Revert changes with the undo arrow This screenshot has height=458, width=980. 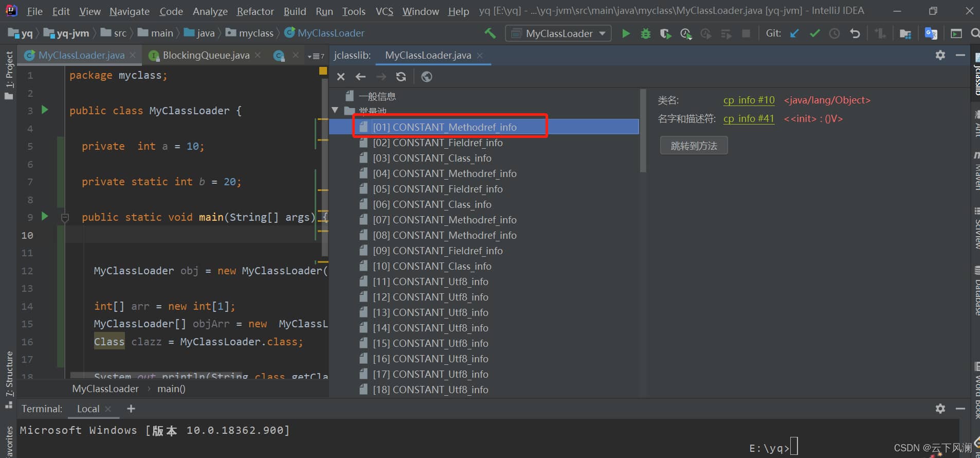855,33
